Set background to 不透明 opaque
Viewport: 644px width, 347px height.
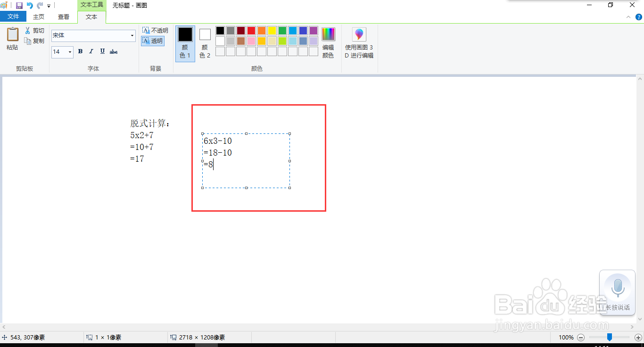(155, 31)
